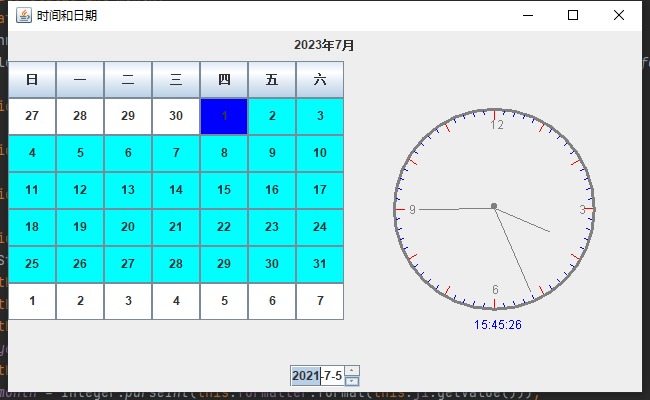650x400 pixels.
Task: Decrease date using spinner down arrow
Action: 352,381
